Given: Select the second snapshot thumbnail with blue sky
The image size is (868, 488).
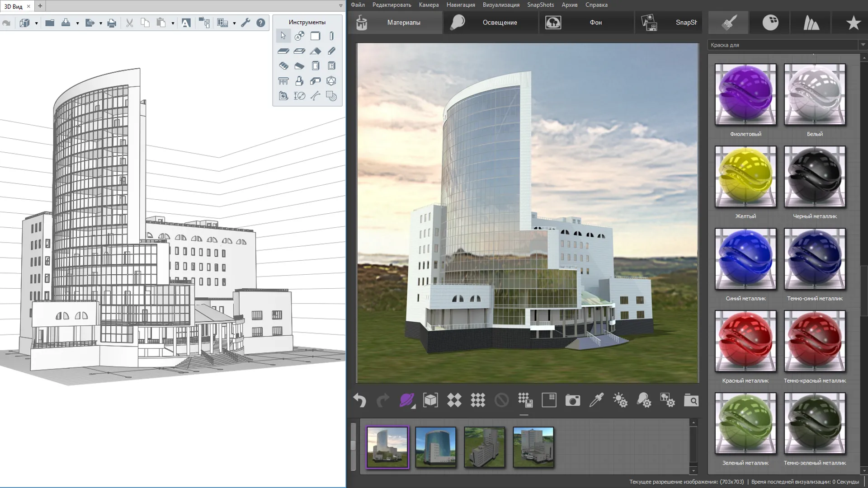Looking at the screenshot, I should 435,447.
